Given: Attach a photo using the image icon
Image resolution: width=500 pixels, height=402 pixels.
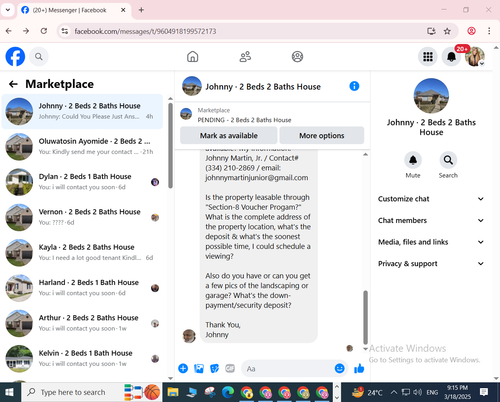Looking at the screenshot, I should (199, 368).
